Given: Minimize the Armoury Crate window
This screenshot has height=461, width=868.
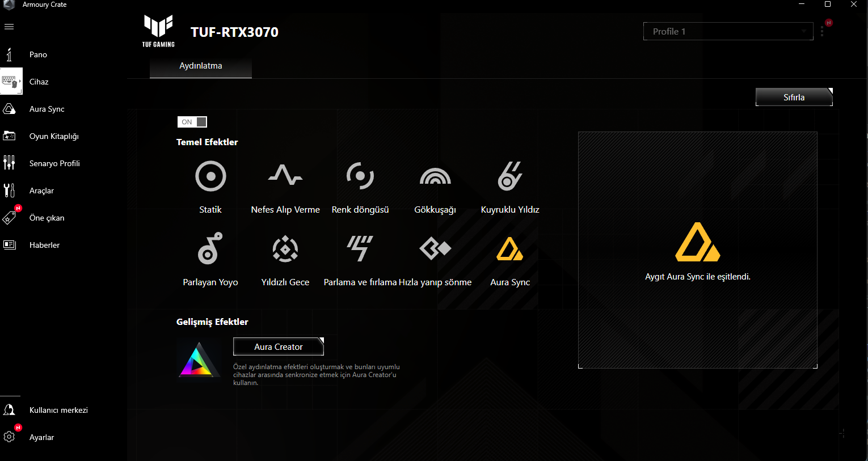Looking at the screenshot, I should coord(802,5).
